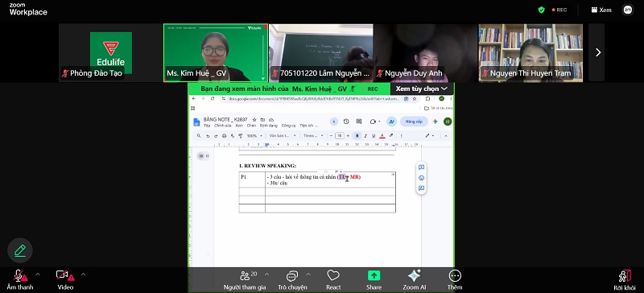This screenshot has height=293, width=644.
Task: Click the green annotation pencil icon
Action: click(x=19, y=250)
